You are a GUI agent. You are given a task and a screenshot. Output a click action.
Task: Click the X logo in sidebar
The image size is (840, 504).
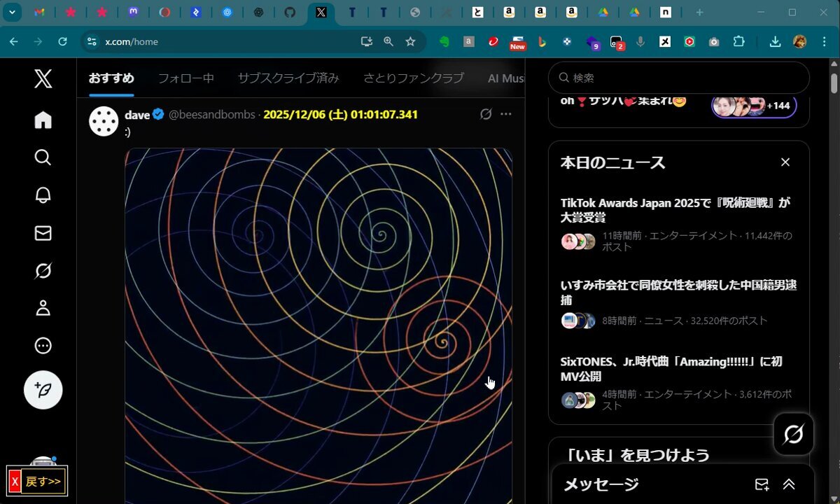pyautogui.click(x=43, y=79)
